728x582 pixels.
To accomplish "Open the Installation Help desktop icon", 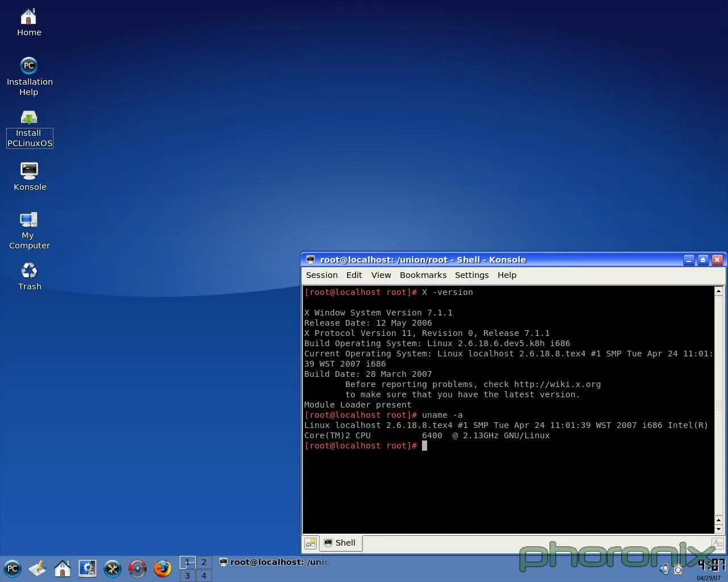I will point(29,76).
